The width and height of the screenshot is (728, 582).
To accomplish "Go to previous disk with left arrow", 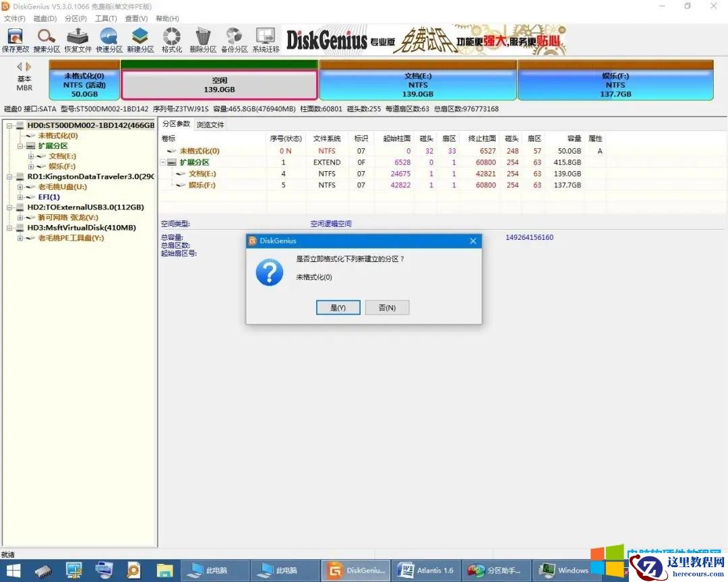I will click(x=20, y=67).
